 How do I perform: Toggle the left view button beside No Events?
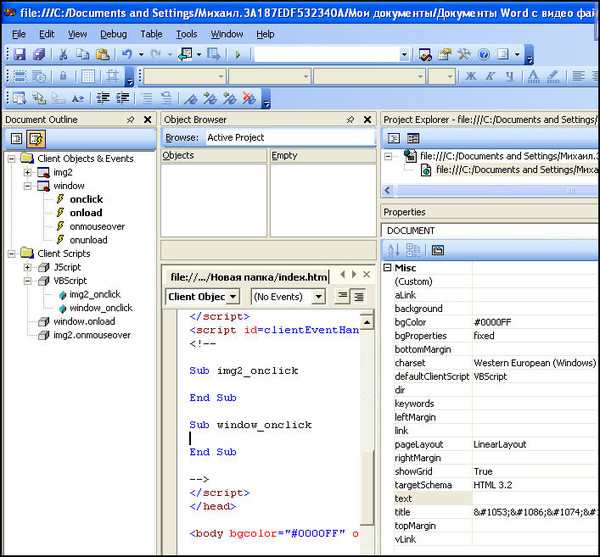coord(342,296)
